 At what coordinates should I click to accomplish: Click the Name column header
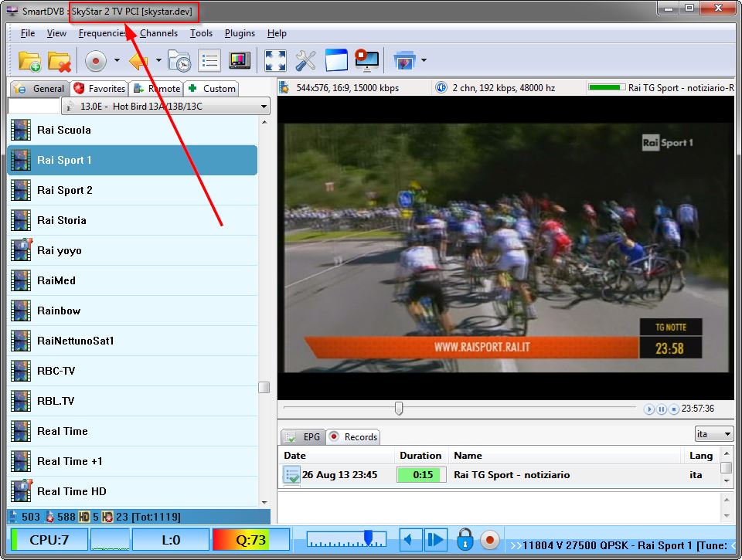click(565, 456)
